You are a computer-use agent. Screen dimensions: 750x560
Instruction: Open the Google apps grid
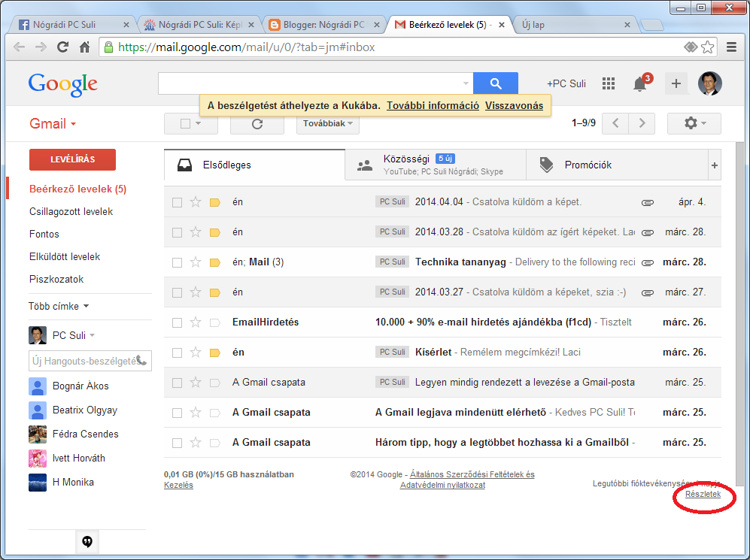(x=609, y=83)
